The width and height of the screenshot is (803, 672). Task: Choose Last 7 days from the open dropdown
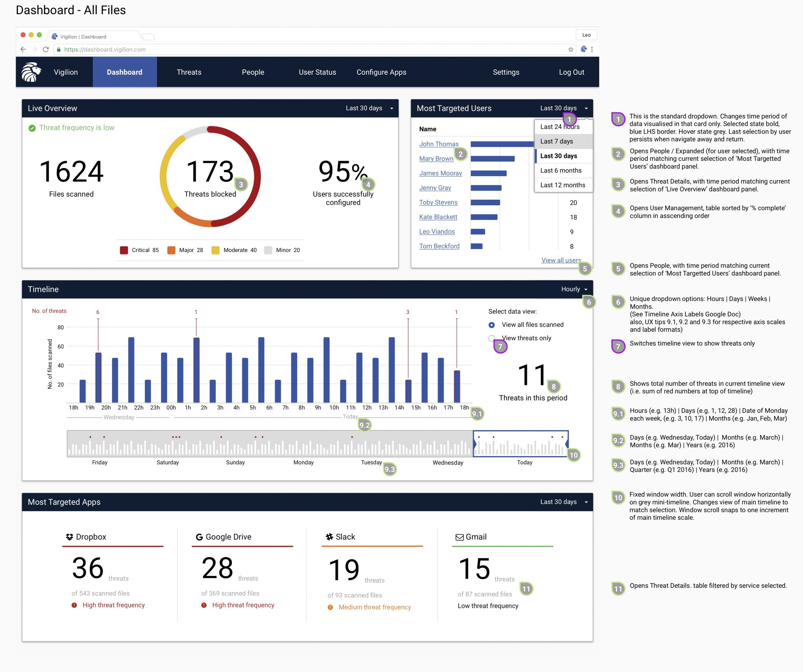click(x=557, y=141)
